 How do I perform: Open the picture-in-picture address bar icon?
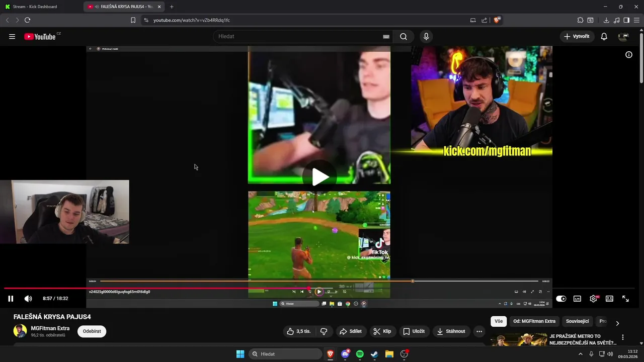(472, 20)
